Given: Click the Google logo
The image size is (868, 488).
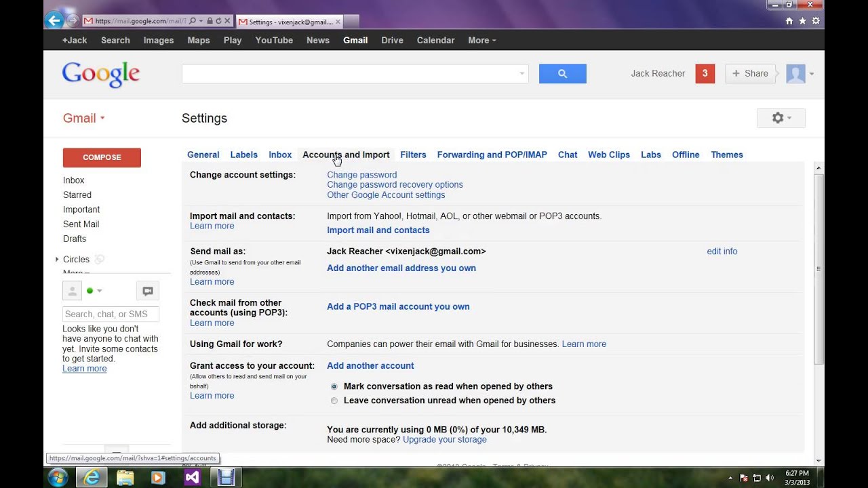Looking at the screenshot, I should (101, 75).
